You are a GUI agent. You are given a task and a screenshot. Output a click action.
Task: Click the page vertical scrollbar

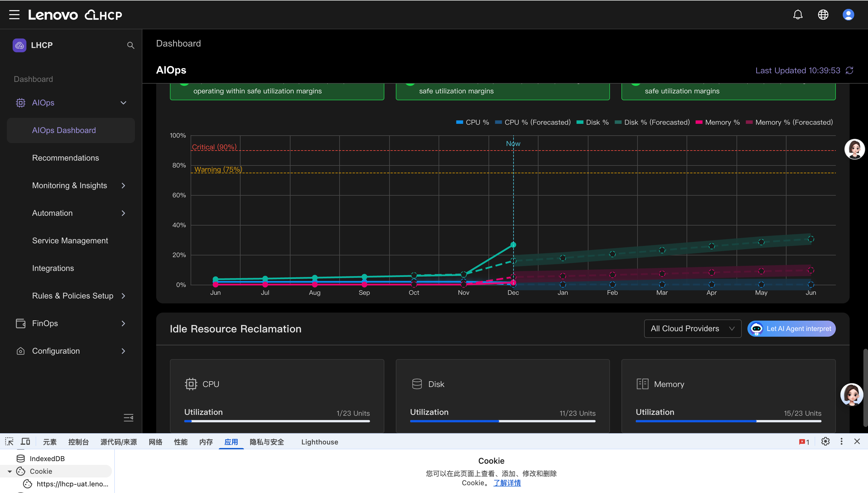pyautogui.click(x=865, y=388)
